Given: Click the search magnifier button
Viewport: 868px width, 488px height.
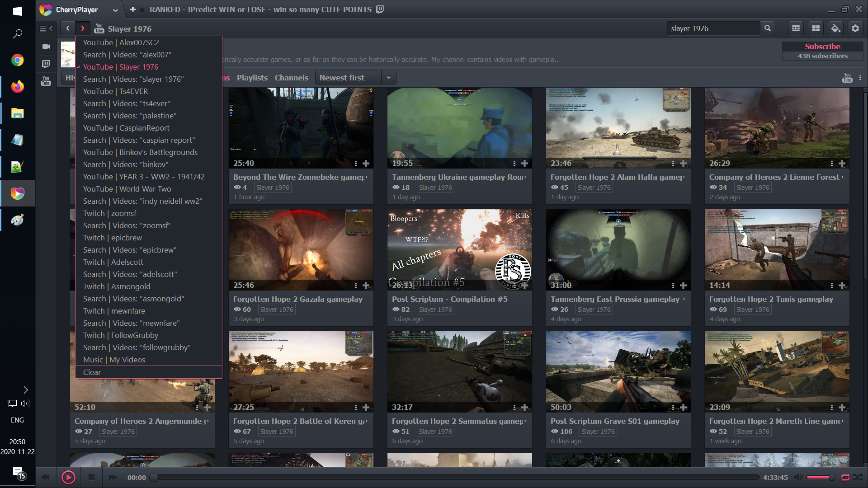Looking at the screenshot, I should [x=767, y=28].
